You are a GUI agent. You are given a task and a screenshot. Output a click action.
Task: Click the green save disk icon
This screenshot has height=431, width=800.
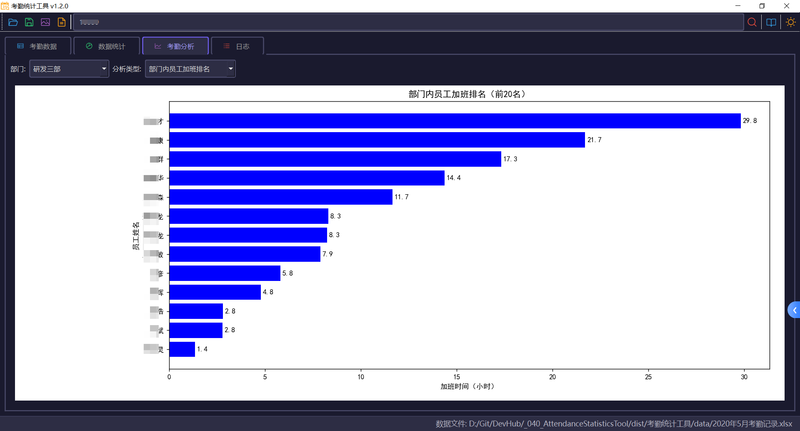pyautogui.click(x=29, y=22)
